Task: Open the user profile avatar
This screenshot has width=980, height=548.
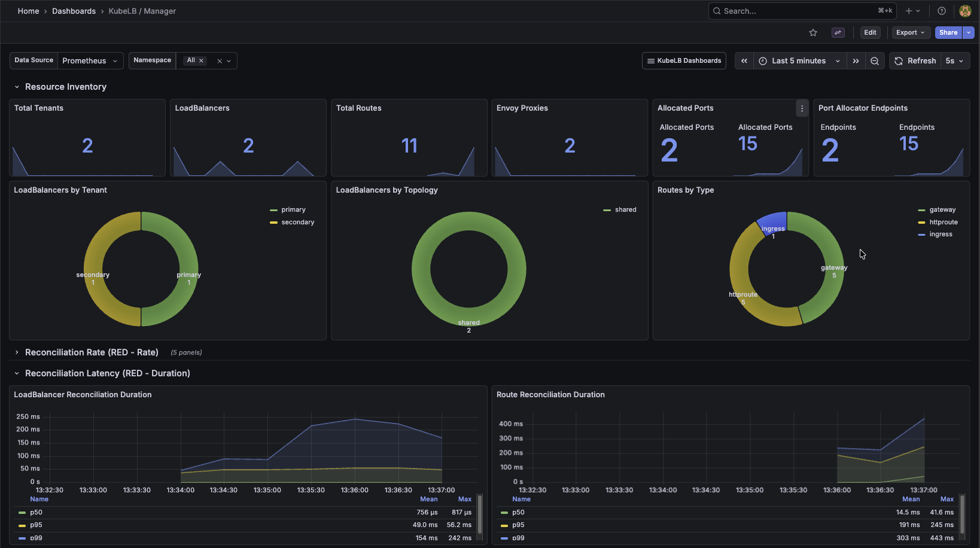Action: point(965,11)
